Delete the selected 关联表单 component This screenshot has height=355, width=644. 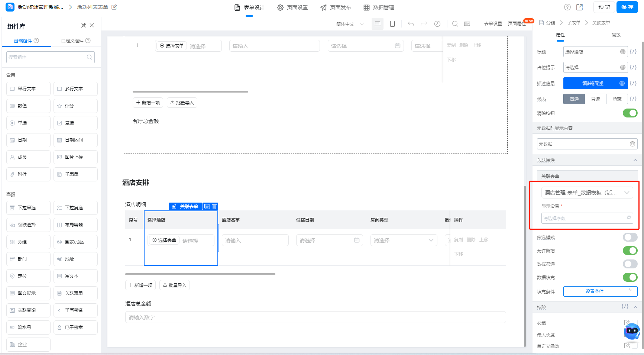coord(214,206)
